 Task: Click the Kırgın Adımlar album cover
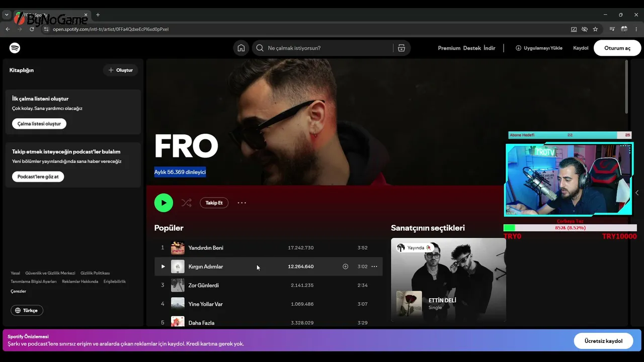(x=178, y=266)
